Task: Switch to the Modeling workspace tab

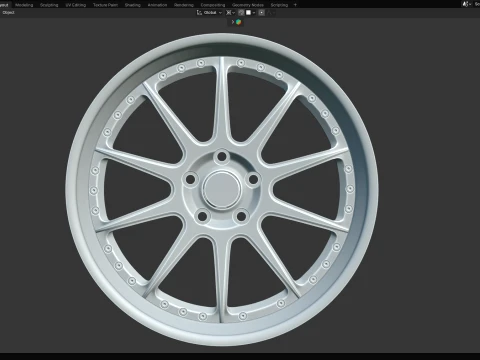Action: click(24, 5)
